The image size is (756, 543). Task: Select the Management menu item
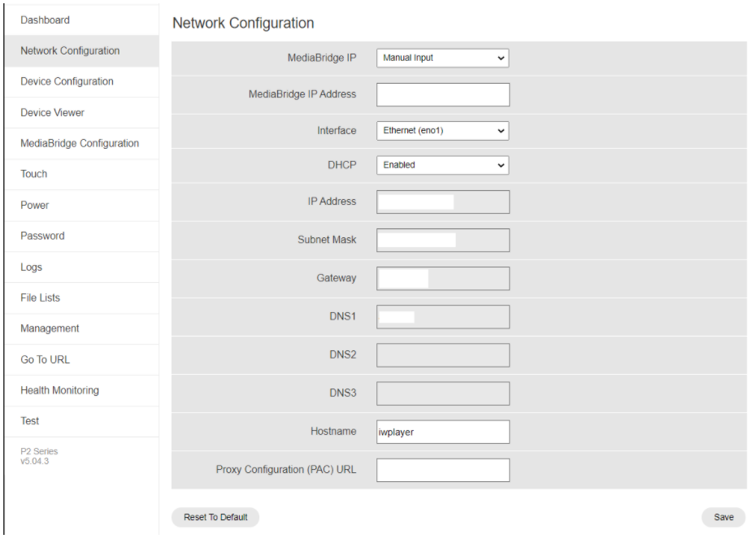click(82, 328)
